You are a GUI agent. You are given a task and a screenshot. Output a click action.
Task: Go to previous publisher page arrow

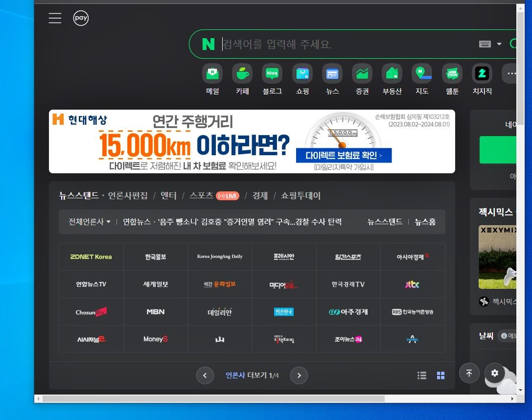coord(205,375)
